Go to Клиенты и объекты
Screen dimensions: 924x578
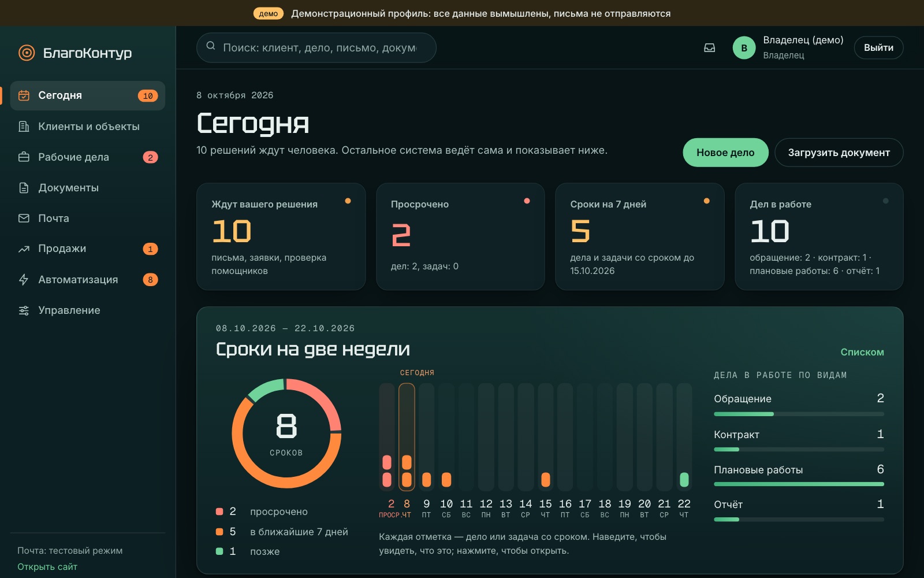(88, 126)
